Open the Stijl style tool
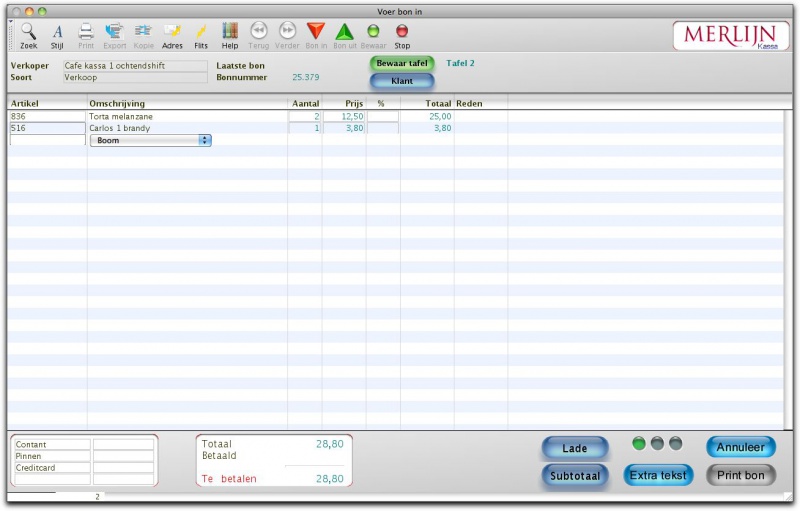The image size is (800, 511). (57, 32)
